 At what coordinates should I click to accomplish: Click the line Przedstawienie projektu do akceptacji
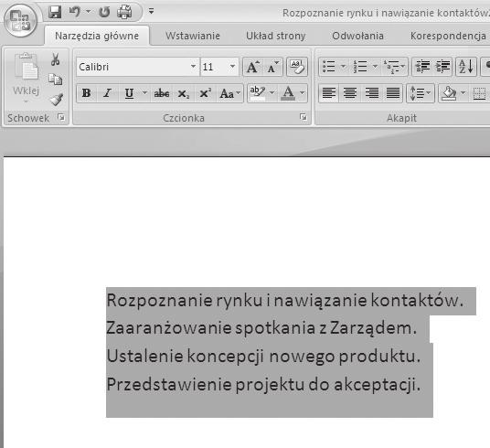[263, 385]
